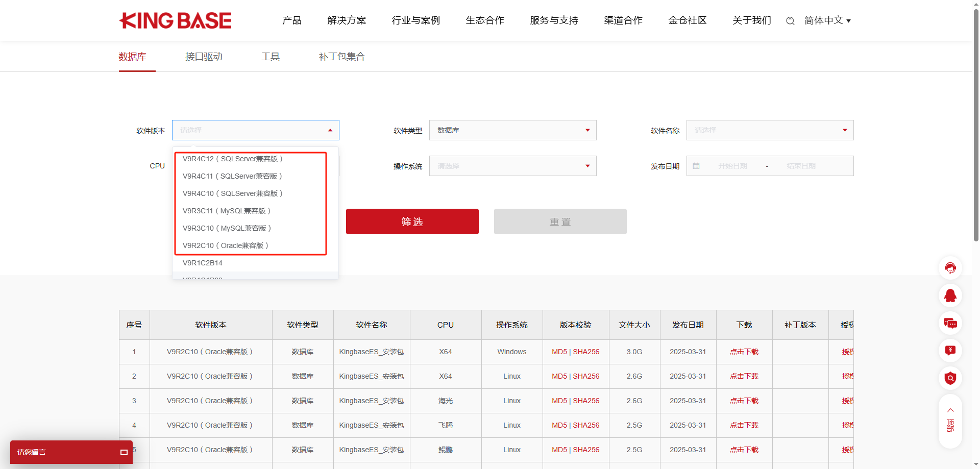The height and width of the screenshot is (469, 980).
Task: Expand the 请您留言 message box
Action: point(124,452)
